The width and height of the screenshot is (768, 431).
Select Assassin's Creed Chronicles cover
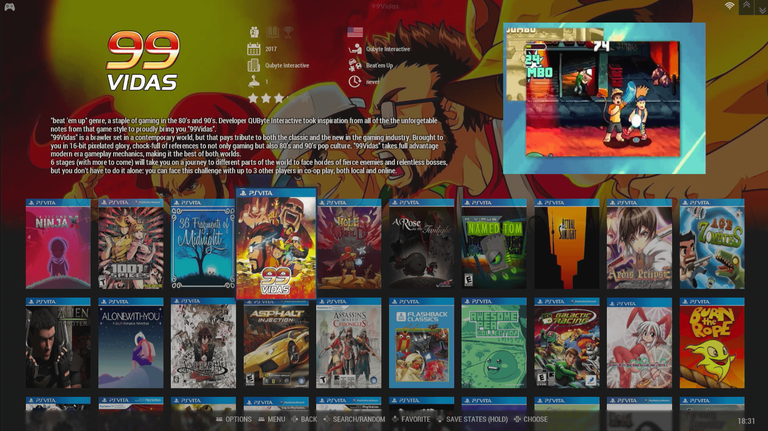(349, 343)
